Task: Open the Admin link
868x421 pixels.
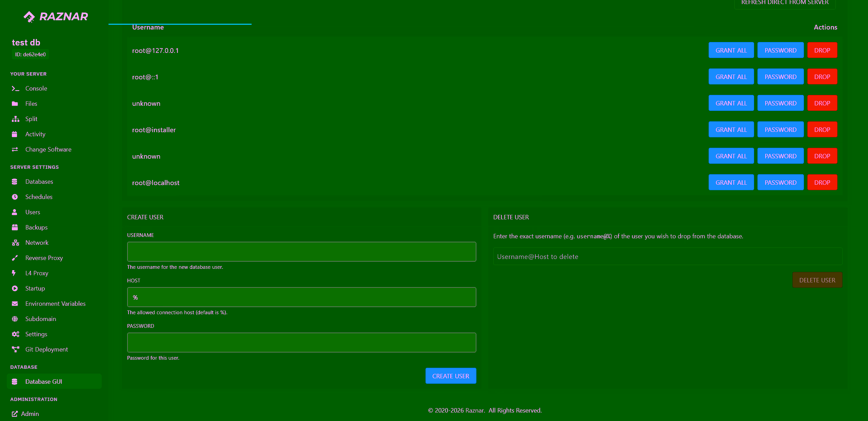Action: (x=25, y=414)
